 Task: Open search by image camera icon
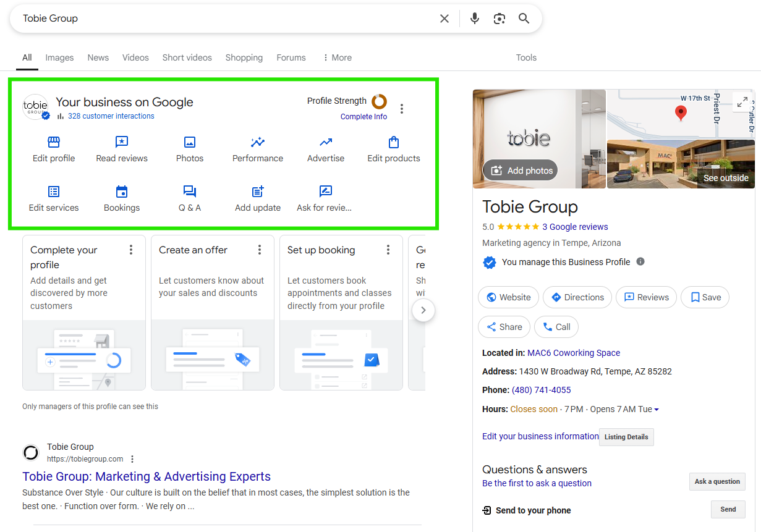(500, 19)
